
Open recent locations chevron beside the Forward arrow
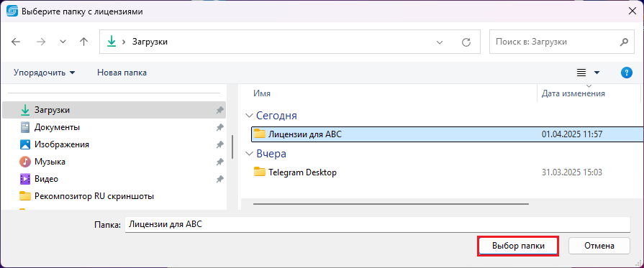click(x=63, y=42)
